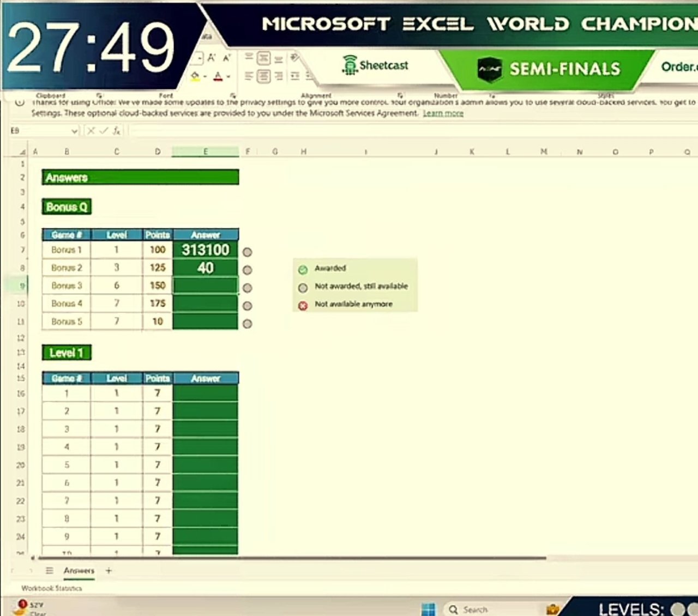This screenshot has height=616, width=698.
Task: Set middle vertical alignment
Action: [263, 58]
